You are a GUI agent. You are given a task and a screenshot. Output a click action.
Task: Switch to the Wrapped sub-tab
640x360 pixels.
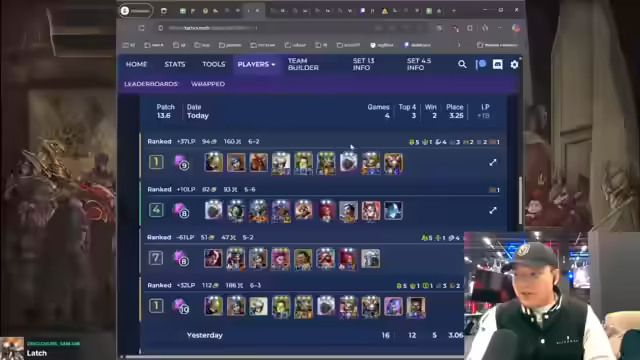(x=208, y=84)
